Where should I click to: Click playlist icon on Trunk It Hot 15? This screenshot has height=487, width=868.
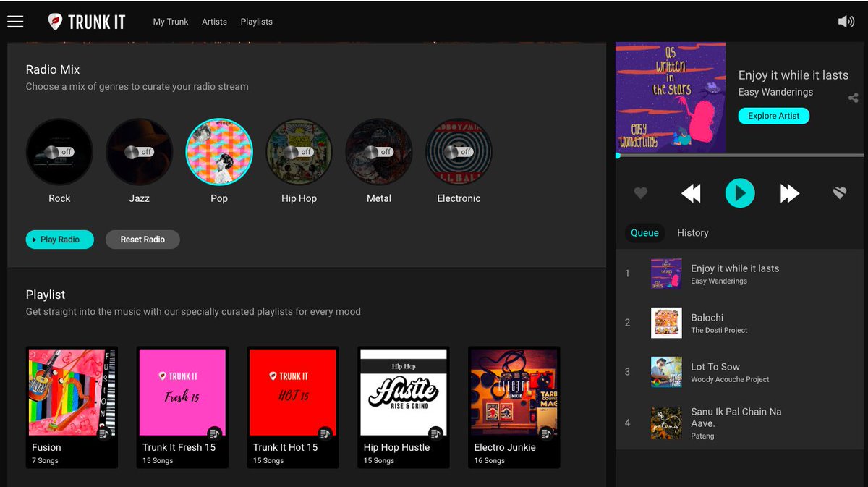pos(325,433)
